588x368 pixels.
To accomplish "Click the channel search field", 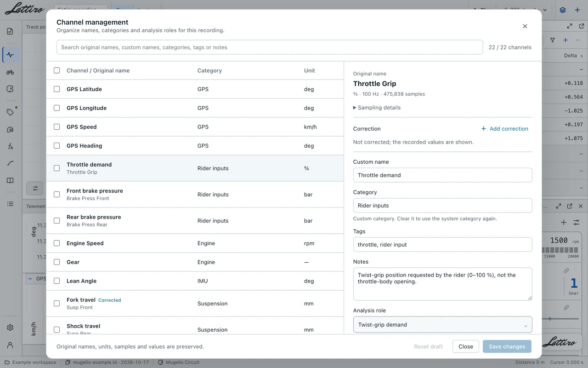I will [270, 47].
